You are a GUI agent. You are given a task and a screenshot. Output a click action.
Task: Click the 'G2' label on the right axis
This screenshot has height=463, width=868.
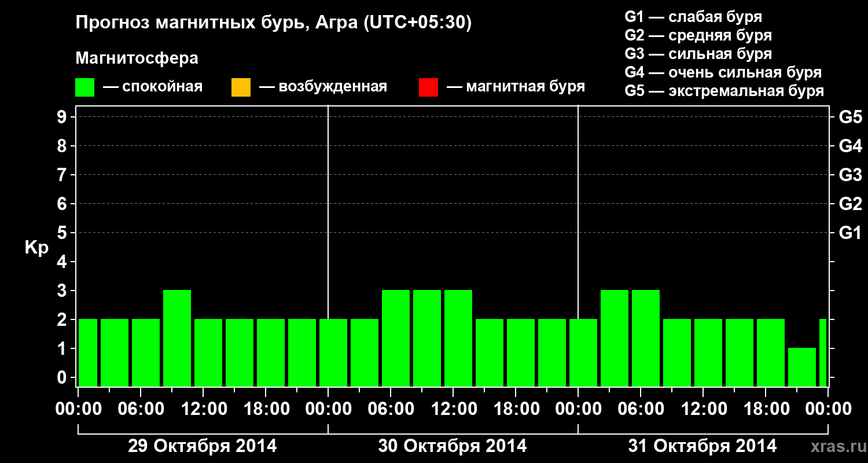pos(850,204)
